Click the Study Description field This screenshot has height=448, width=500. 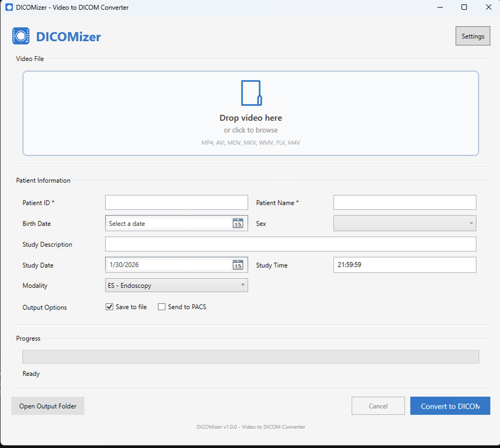coord(291,244)
